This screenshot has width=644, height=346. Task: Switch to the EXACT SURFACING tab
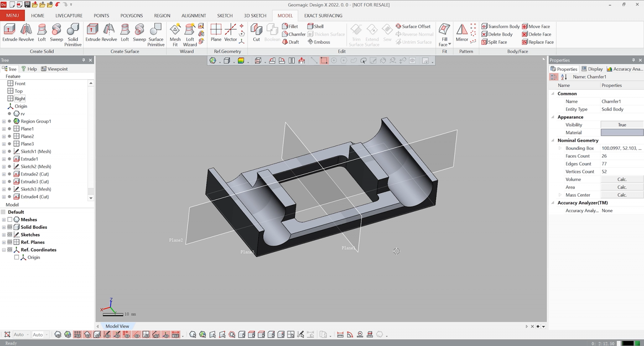323,15
